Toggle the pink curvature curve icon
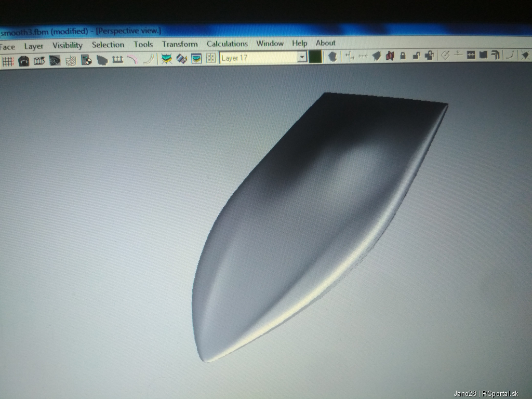Viewport: 532px width, 399px height. point(132,60)
